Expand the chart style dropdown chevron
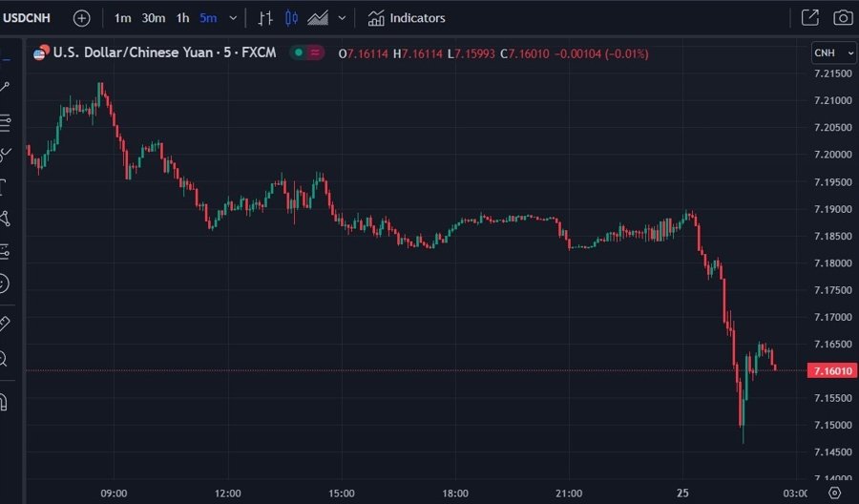The height and width of the screenshot is (504, 859). (342, 18)
